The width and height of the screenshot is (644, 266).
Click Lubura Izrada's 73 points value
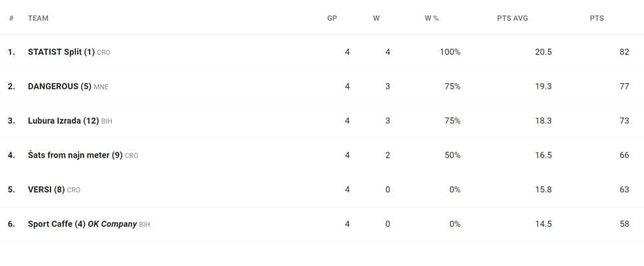(x=623, y=121)
